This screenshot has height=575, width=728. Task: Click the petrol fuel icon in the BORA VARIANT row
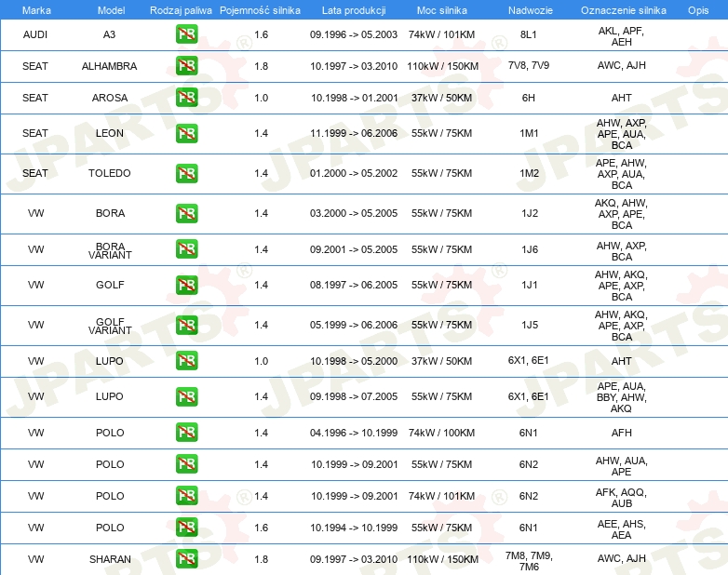point(186,249)
